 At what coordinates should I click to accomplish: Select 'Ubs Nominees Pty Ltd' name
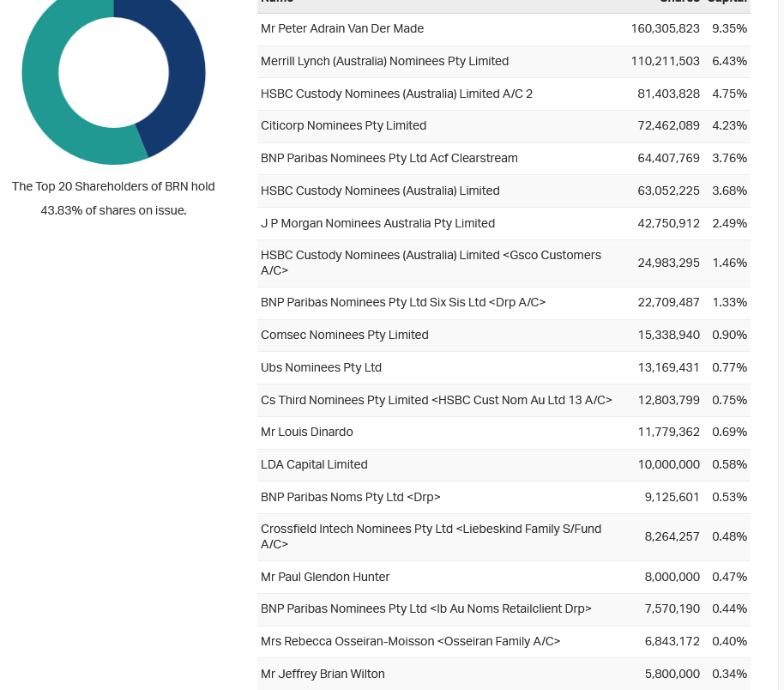click(x=321, y=367)
